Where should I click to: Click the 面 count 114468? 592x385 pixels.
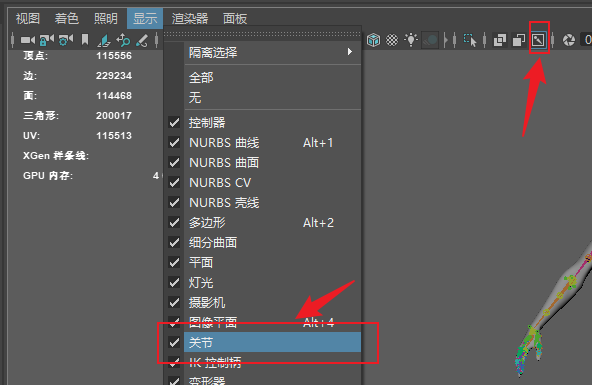114,96
